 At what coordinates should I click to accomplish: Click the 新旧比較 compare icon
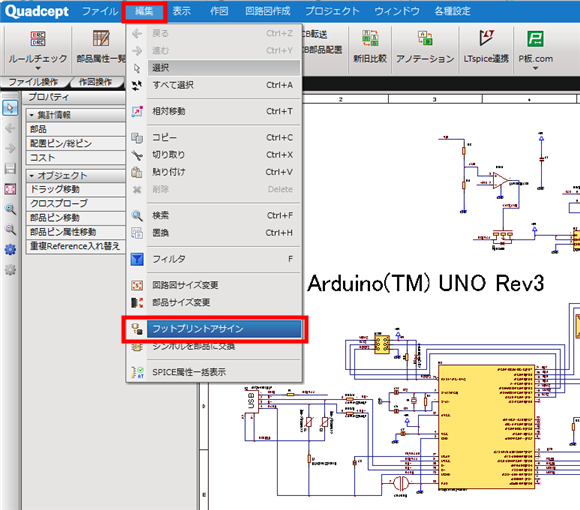(x=370, y=38)
